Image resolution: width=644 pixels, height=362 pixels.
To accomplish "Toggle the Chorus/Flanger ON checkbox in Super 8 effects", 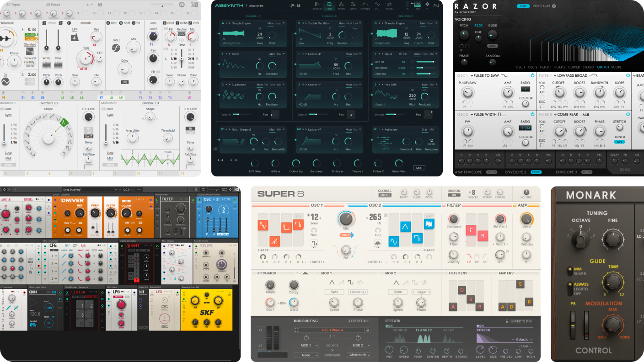I will click(388, 326).
